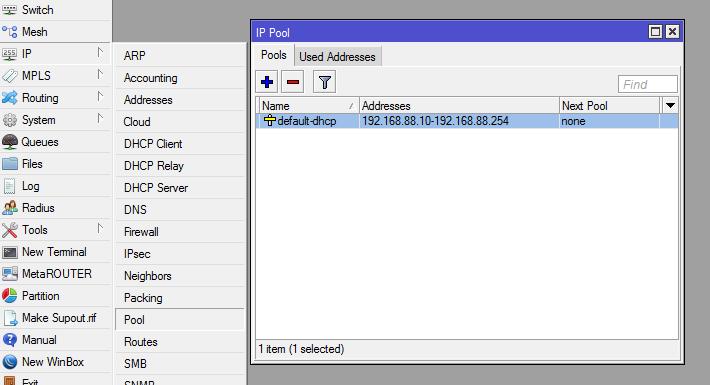Click the default-dhcp name text
Viewport: 710px width, 385px height.
(x=307, y=121)
